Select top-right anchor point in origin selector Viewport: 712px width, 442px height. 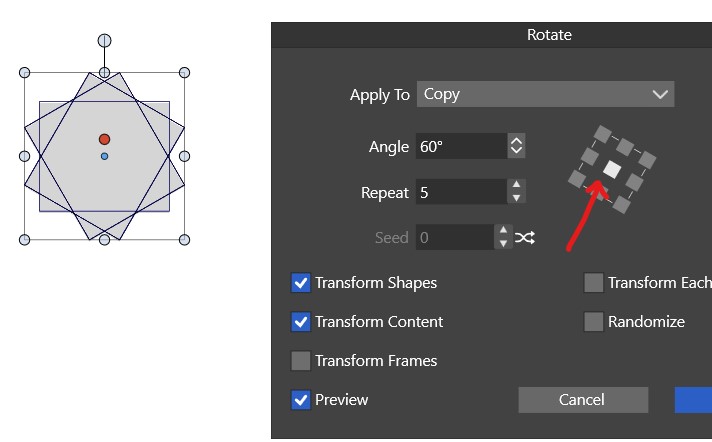point(647,158)
